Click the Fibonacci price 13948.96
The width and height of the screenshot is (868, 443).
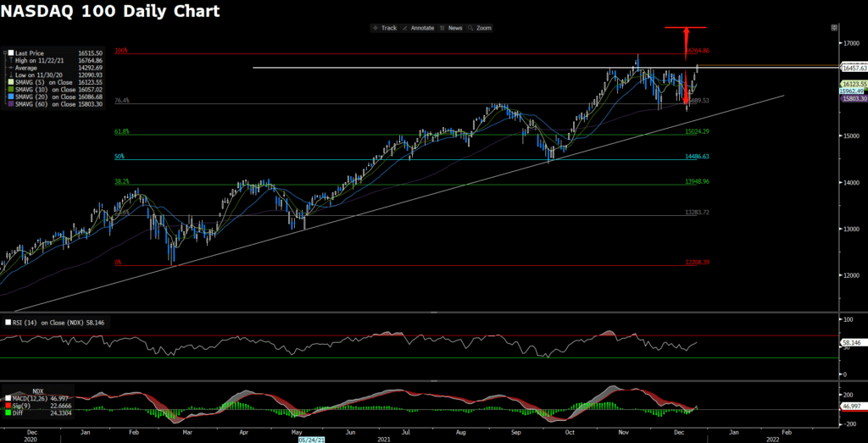tap(698, 181)
